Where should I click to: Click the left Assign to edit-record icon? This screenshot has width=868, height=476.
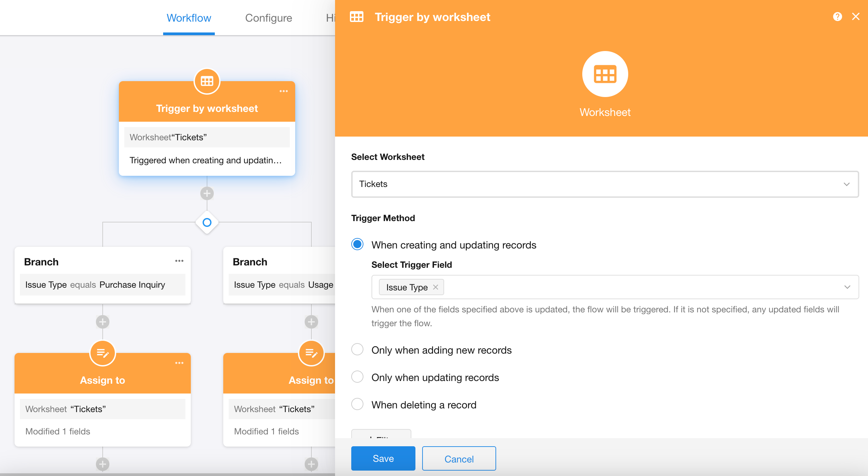pos(103,353)
